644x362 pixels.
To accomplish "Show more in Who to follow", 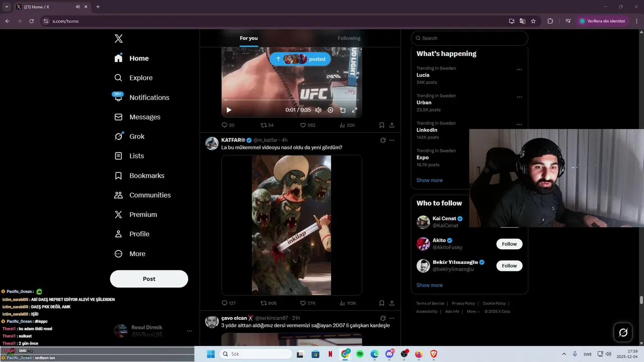I will (x=430, y=285).
